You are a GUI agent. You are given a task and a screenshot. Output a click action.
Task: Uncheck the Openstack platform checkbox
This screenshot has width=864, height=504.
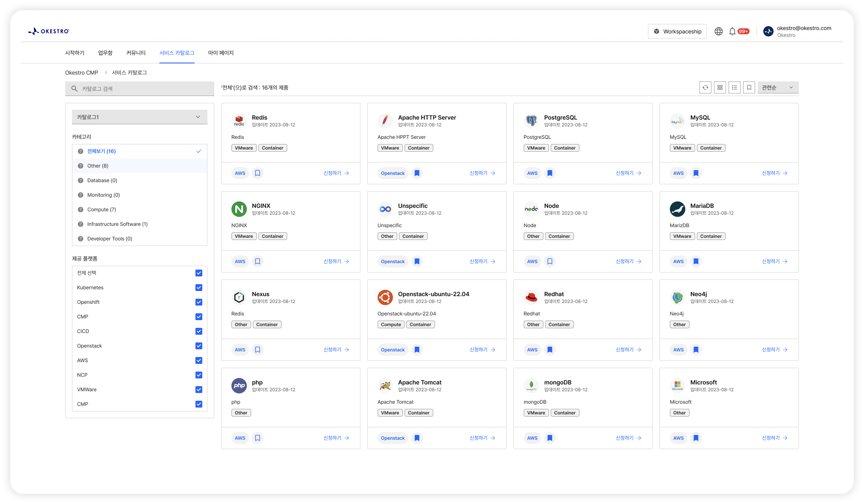click(x=199, y=346)
